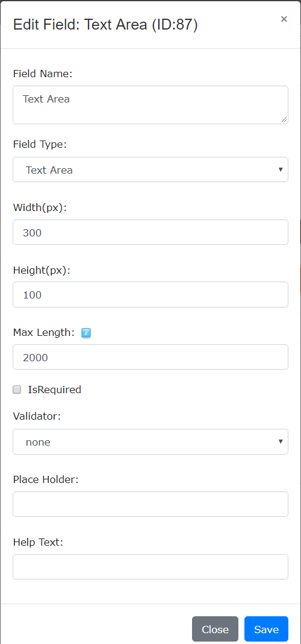The image size is (301, 644).
Task: Click the gray Close button
Action: (215, 629)
